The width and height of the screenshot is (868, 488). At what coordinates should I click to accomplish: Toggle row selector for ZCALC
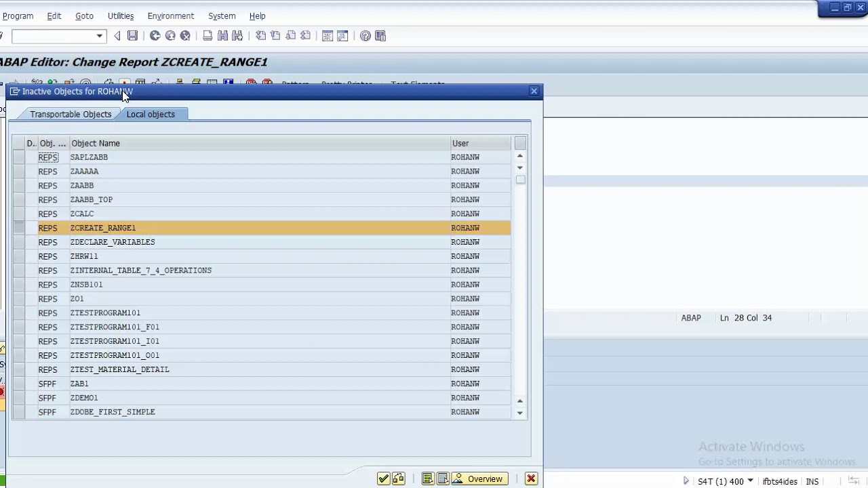coord(18,213)
